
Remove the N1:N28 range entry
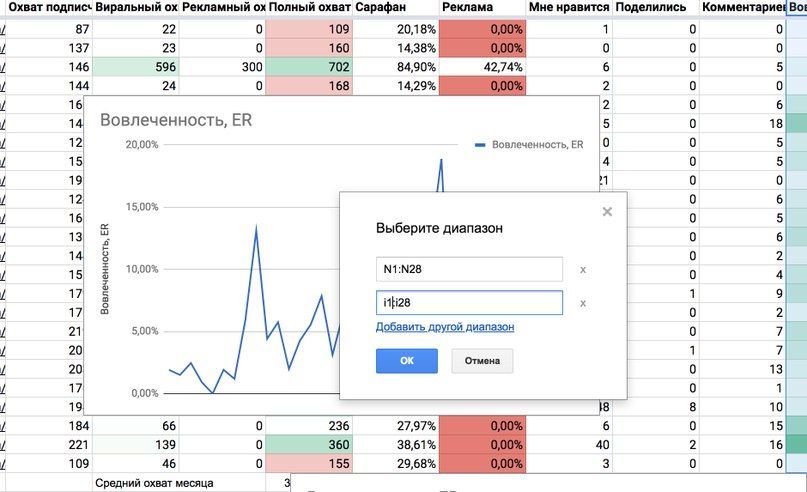click(583, 270)
